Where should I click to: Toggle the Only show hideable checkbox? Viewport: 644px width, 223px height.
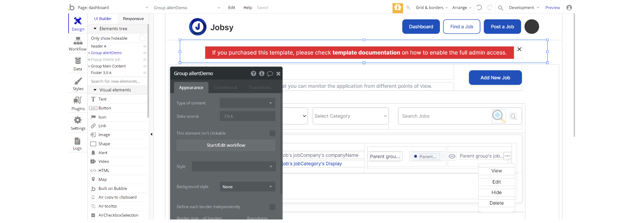(142, 38)
